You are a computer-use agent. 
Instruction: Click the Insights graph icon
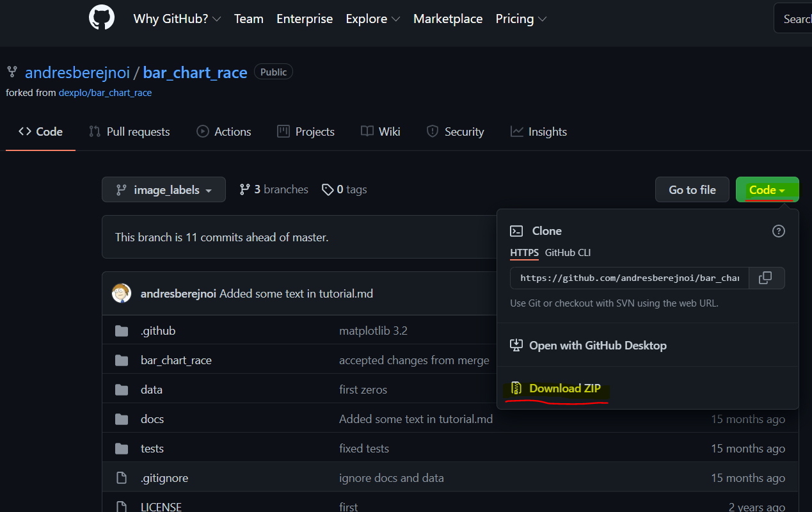pos(516,132)
